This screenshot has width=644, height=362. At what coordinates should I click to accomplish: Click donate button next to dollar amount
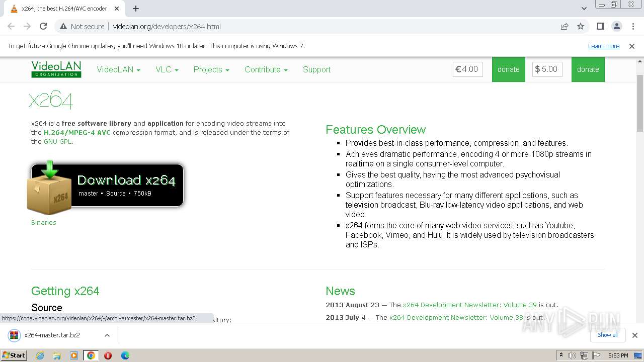[x=588, y=69]
